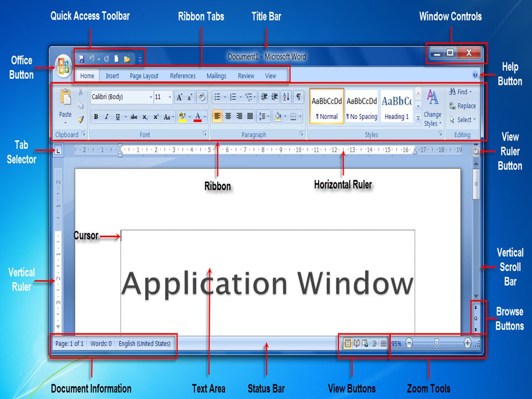532x399 pixels.
Task: Clear formatting with eraser icon
Action: pyautogui.click(x=202, y=97)
